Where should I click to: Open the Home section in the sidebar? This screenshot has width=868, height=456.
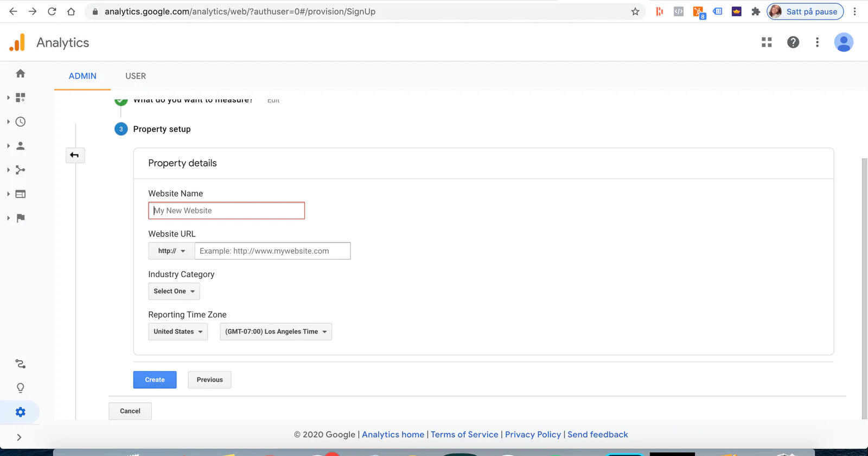coord(21,73)
